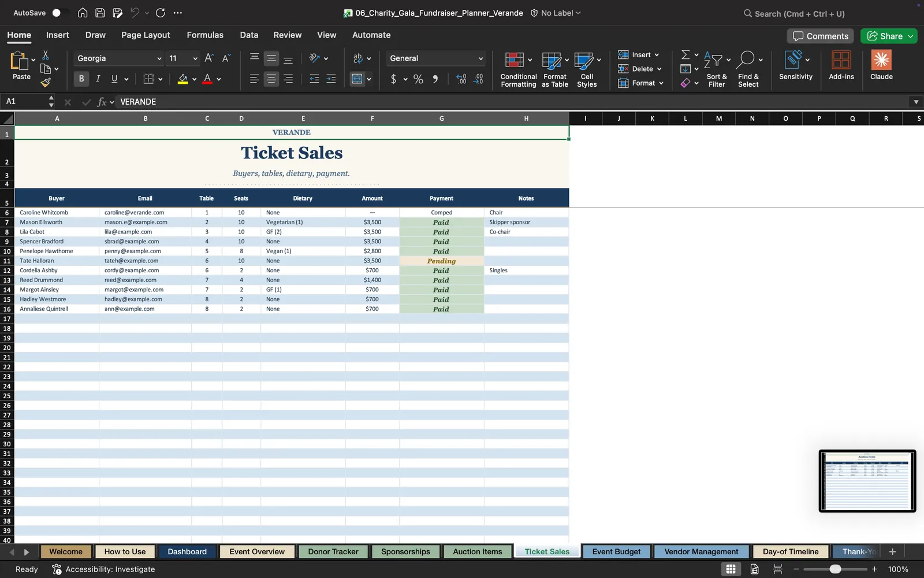Viewport: 924px width, 578px height.
Task: Expand the fill color dropdown arrow
Action: click(194, 79)
